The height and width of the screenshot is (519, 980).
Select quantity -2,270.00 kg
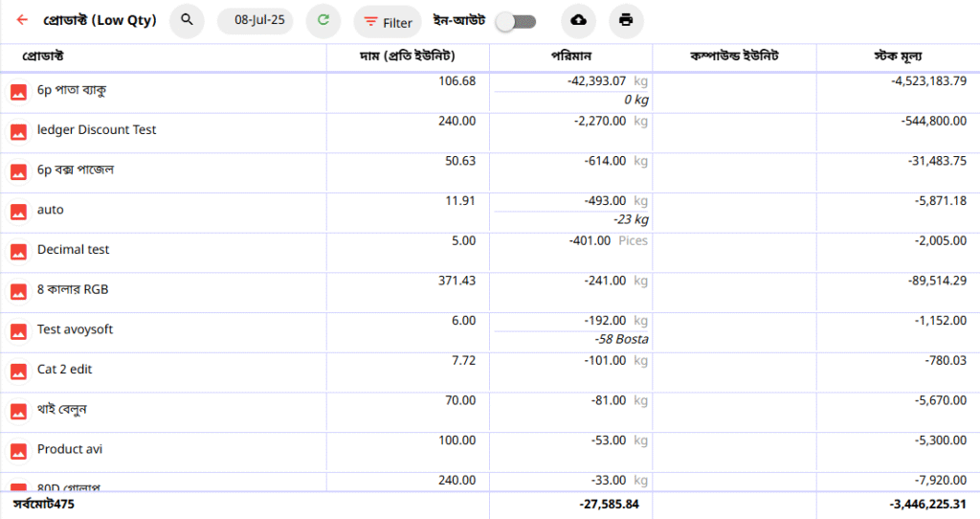tap(611, 122)
